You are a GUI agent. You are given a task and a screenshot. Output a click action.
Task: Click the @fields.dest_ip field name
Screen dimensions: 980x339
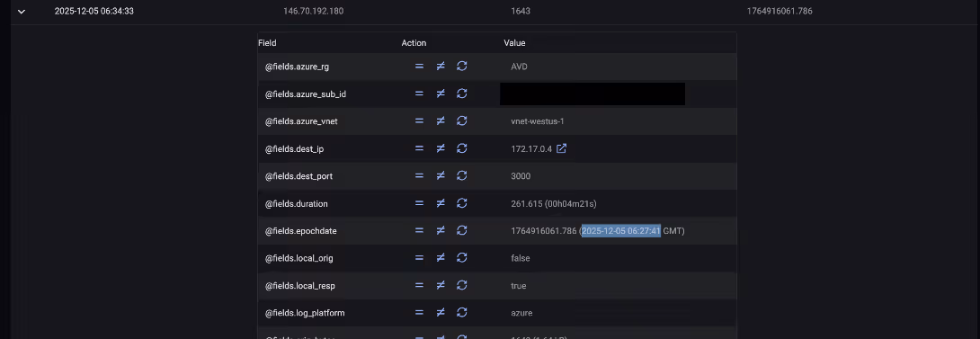(x=294, y=149)
